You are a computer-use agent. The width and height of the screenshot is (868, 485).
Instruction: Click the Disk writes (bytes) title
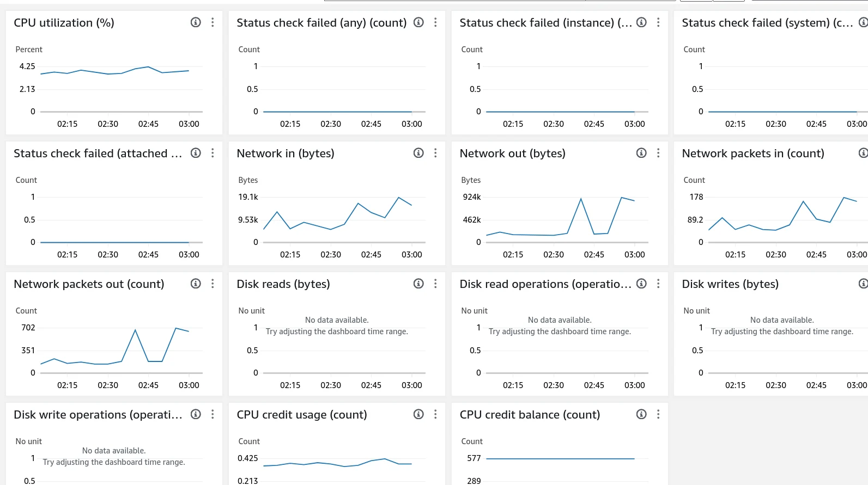pos(730,284)
